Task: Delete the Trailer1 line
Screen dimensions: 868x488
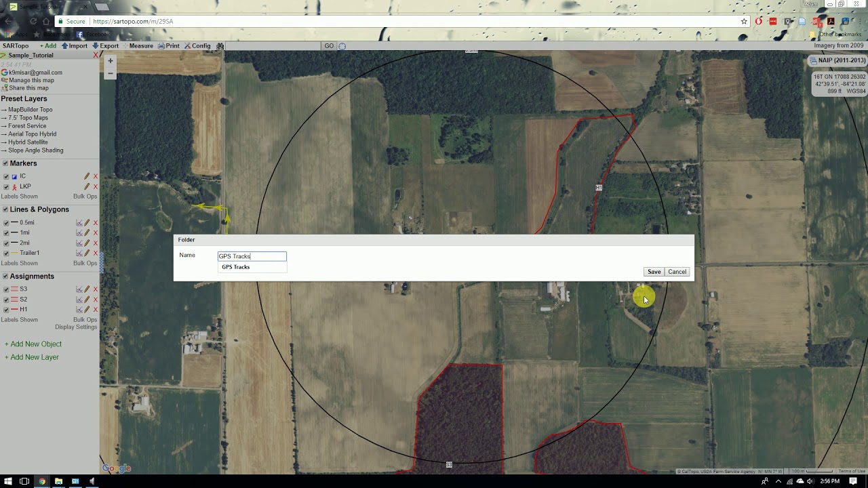Action: (96, 253)
